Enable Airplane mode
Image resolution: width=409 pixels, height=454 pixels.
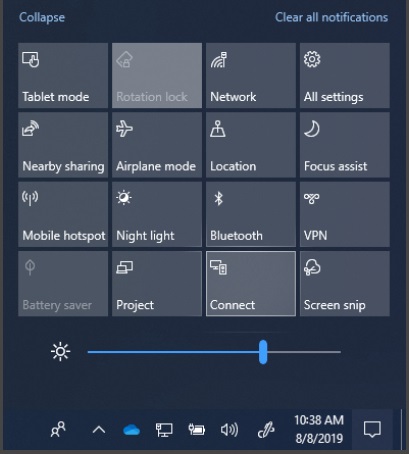click(157, 145)
